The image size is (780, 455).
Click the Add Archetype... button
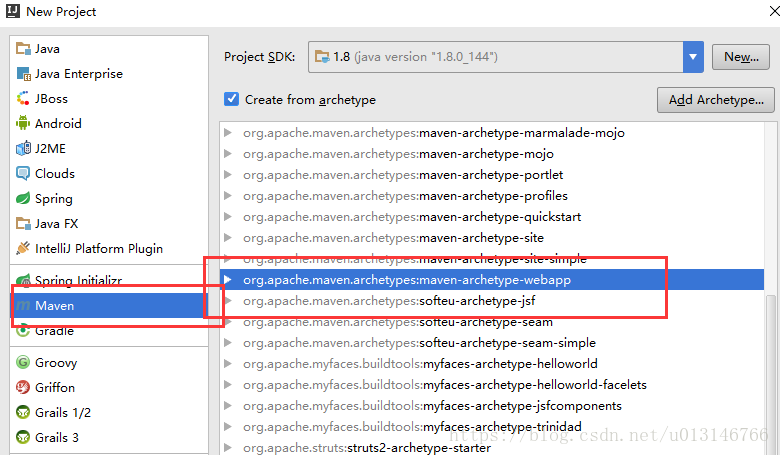[716, 99]
